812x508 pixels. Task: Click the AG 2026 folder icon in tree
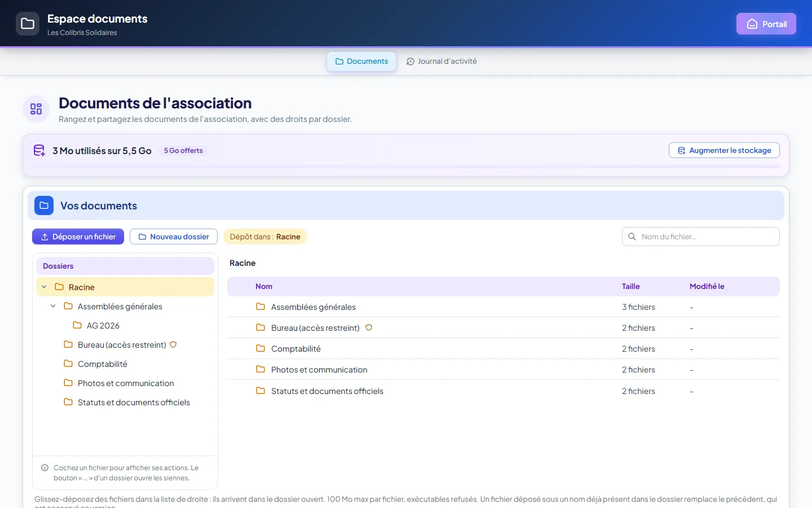click(x=77, y=325)
